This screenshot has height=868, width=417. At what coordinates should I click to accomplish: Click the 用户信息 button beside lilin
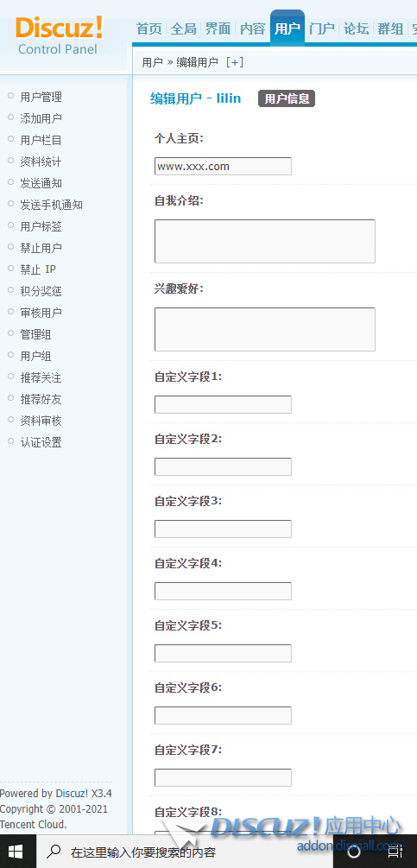pyautogui.click(x=287, y=98)
